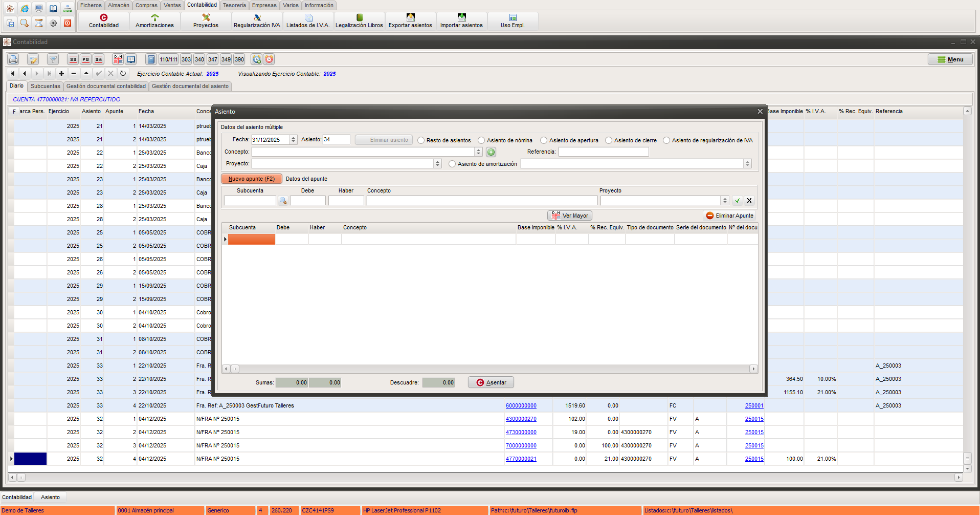The image size is (980, 515).
Task: Expand the Proyecto dropdown in asiento data
Action: [438, 164]
